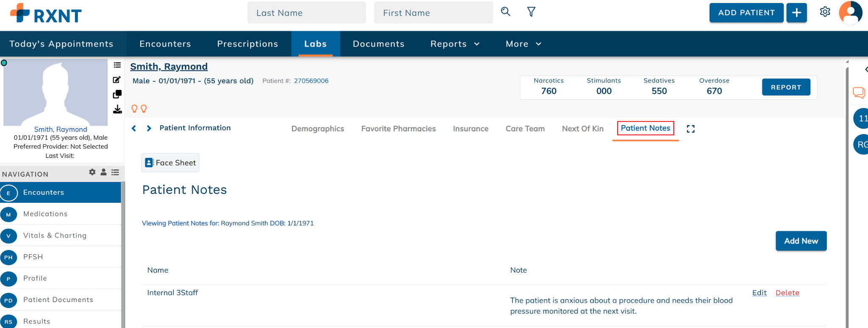Expand the Reports dropdown

[x=455, y=44]
